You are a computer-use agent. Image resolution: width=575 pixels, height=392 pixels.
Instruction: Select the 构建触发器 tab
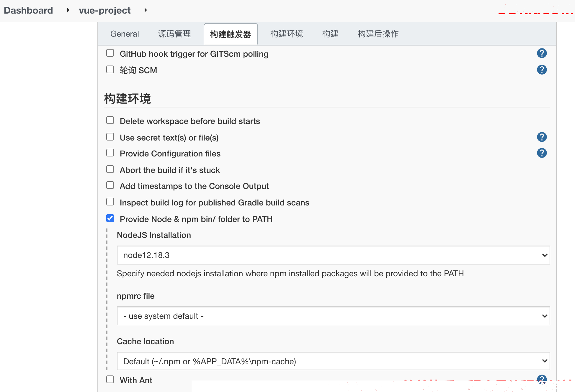(x=231, y=34)
